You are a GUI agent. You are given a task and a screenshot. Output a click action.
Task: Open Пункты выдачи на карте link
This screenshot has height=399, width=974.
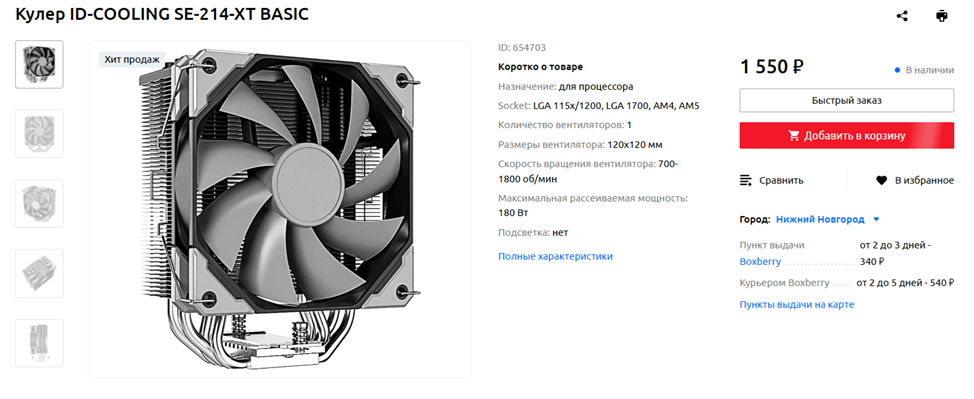(797, 305)
